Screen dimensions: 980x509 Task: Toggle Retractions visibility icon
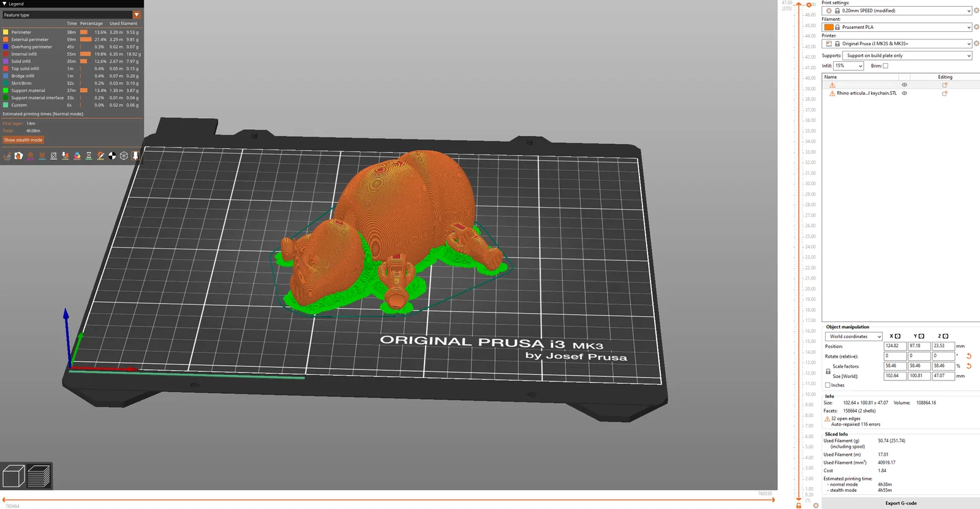point(30,156)
